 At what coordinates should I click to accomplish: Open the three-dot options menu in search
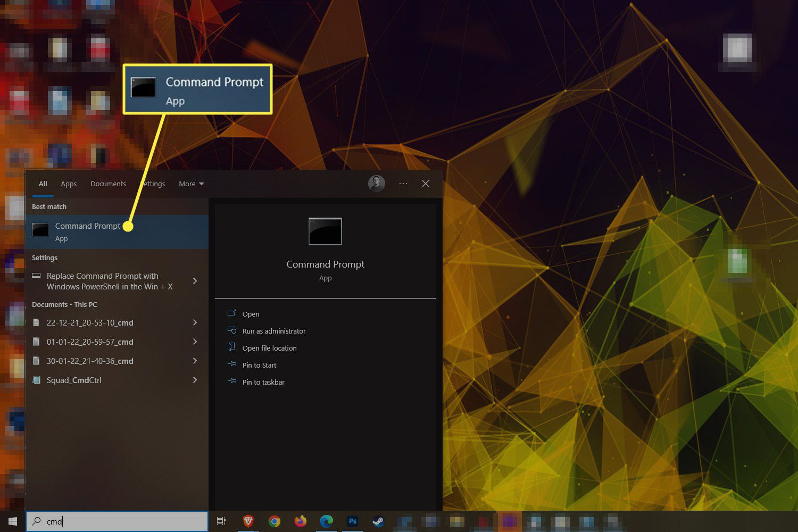pos(403,184)
